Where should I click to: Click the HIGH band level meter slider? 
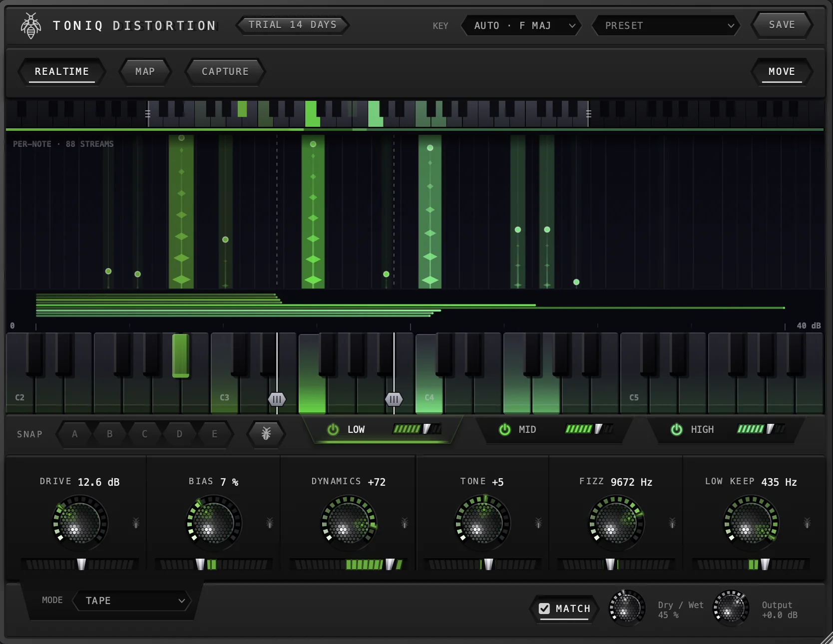(761, 429)
